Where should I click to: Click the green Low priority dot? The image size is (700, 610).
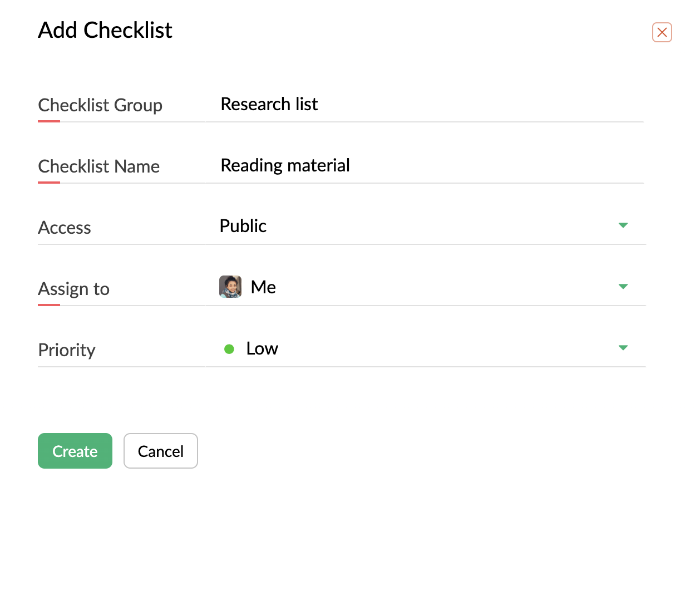[x=229, y=349]
